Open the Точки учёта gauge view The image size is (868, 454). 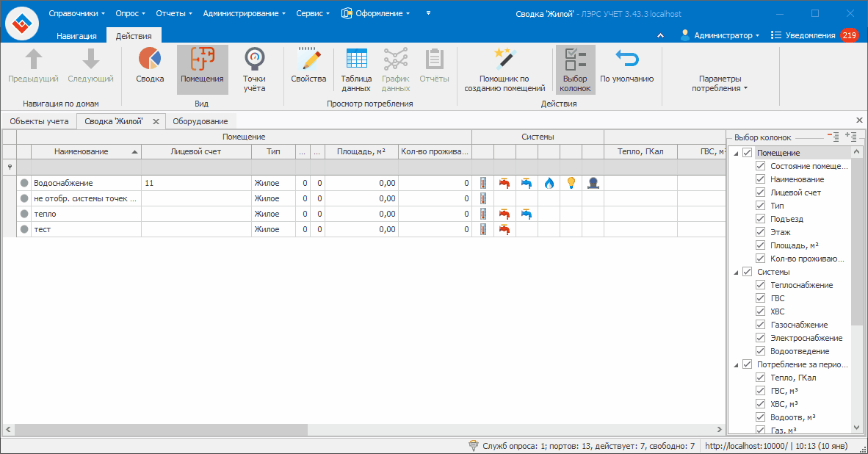[x=254, y=69]
